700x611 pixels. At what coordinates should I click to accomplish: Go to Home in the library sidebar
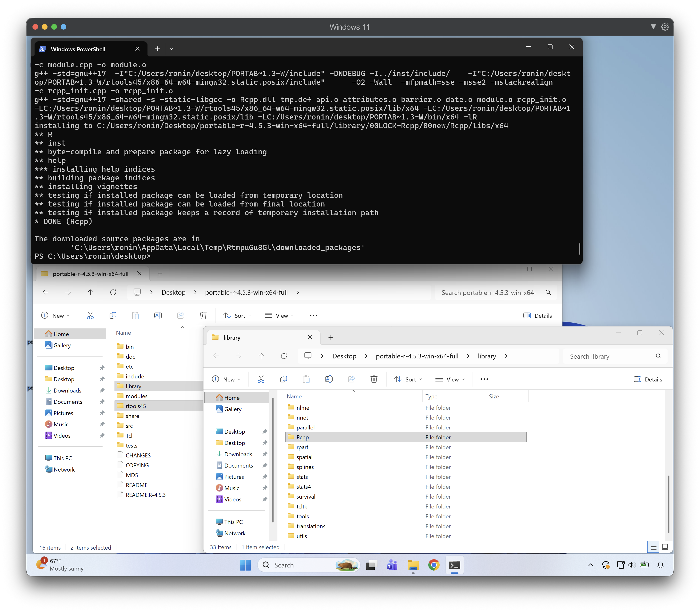tap(232, 397)
